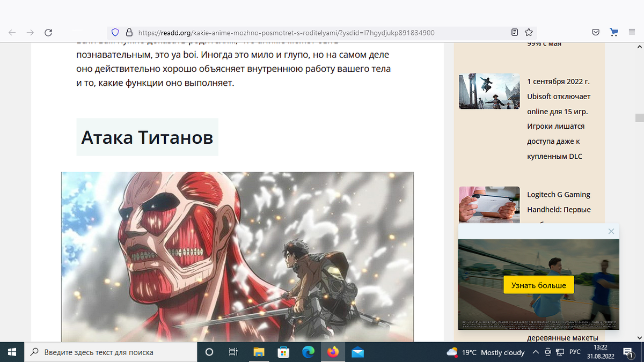Screen dimensions: 644x362
Task: Open the Mail app on taskbar
Action: (357, 352)
